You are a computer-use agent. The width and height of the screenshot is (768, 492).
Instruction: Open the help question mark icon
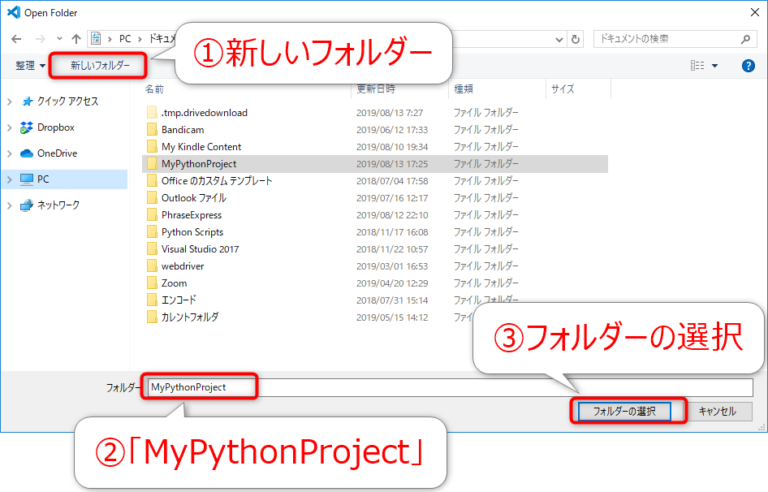tap(747, 66)
